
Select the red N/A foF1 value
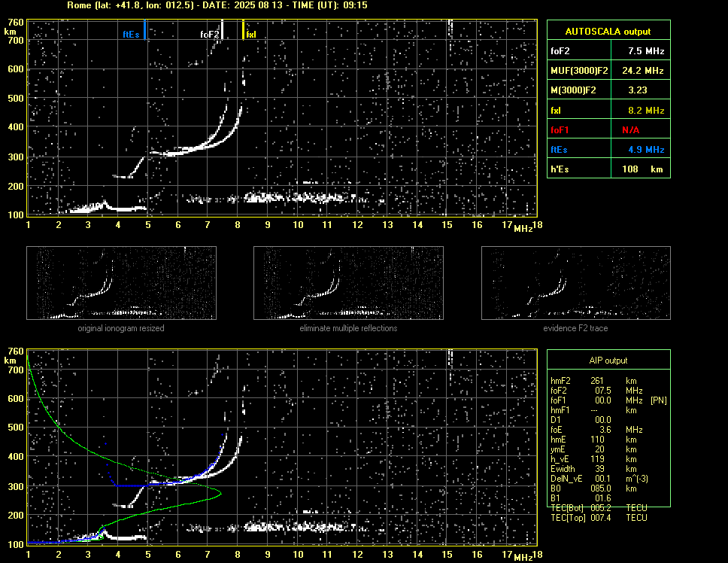(x=630, y=130)
